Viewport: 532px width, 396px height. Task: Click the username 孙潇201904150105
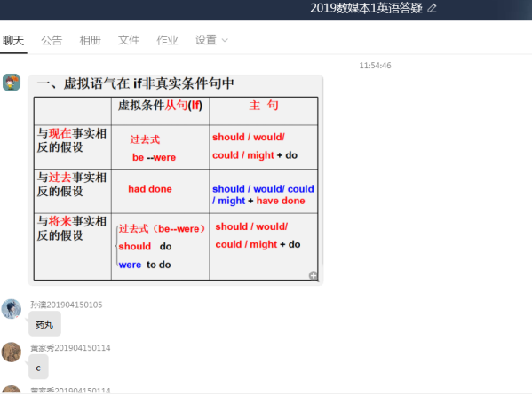click(x=66, y=305)
